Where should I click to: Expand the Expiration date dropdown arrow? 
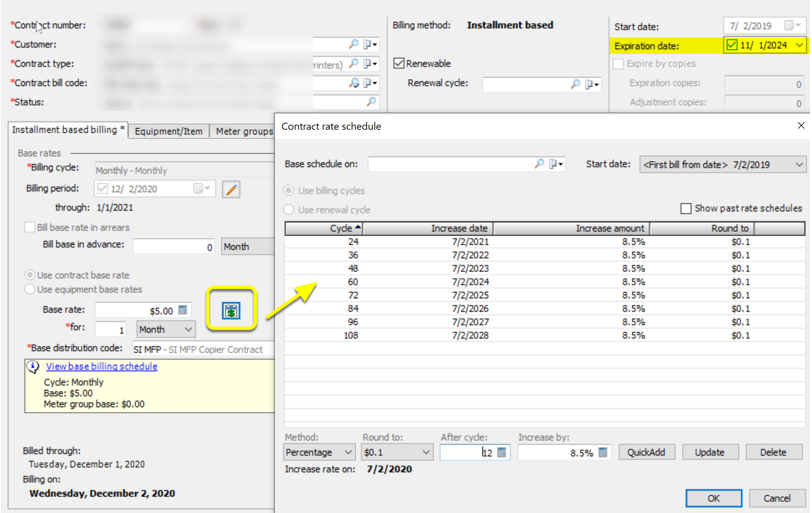pyautogui.click(x=799, y=45)
